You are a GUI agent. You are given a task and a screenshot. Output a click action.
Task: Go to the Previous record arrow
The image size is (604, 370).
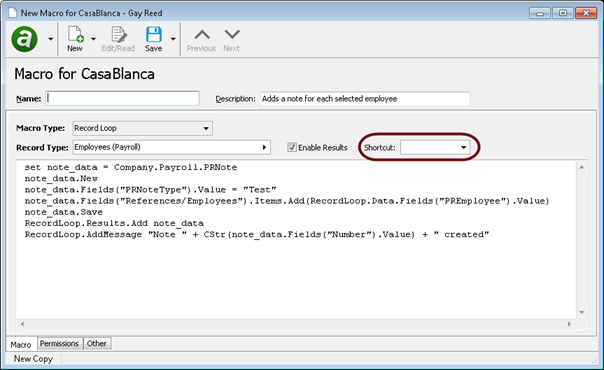pyautogui.click(x=202, y=35)
